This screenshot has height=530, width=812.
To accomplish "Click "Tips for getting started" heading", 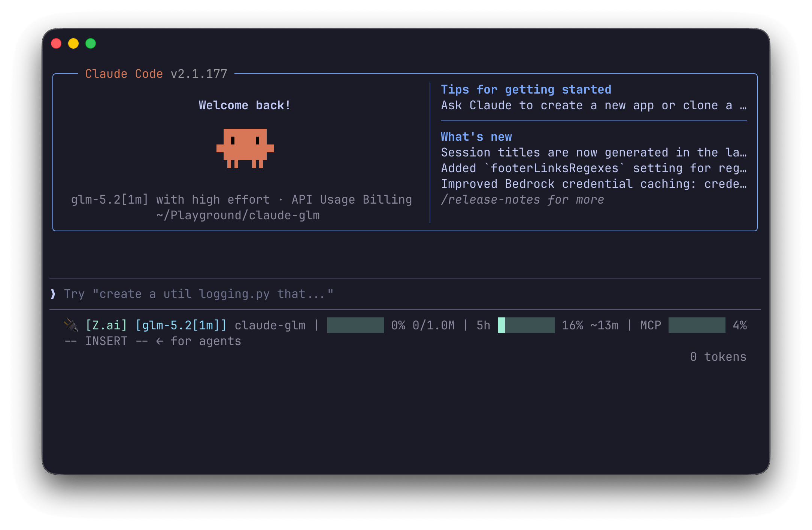I will click(526, 89).
